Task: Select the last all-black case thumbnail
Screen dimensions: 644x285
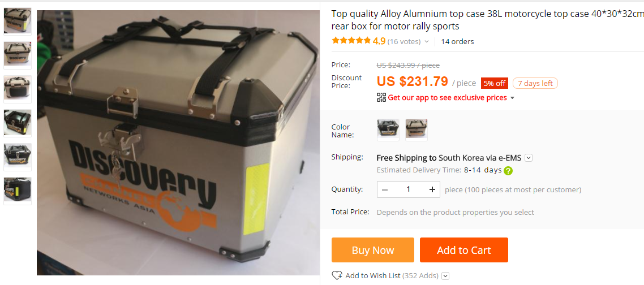Action: [x=18, y=190]
